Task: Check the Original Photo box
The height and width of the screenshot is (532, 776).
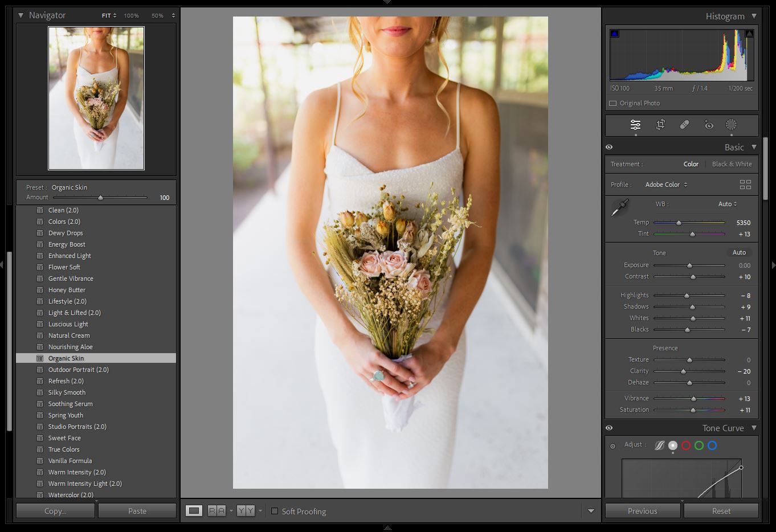Action: pos(612,103)
